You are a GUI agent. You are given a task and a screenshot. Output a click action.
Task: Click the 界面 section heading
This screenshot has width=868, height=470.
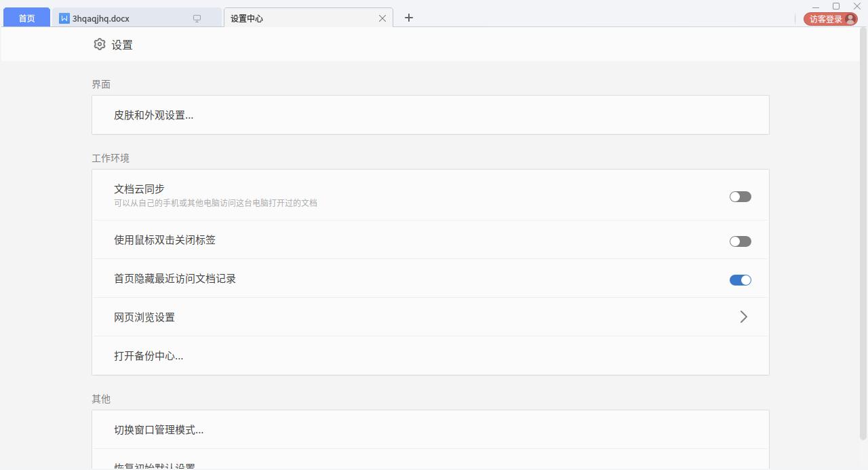101,84
